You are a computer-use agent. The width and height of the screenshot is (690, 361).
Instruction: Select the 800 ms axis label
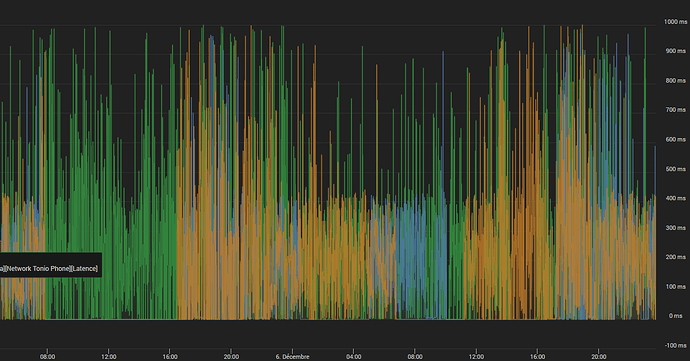pos(676,81)
